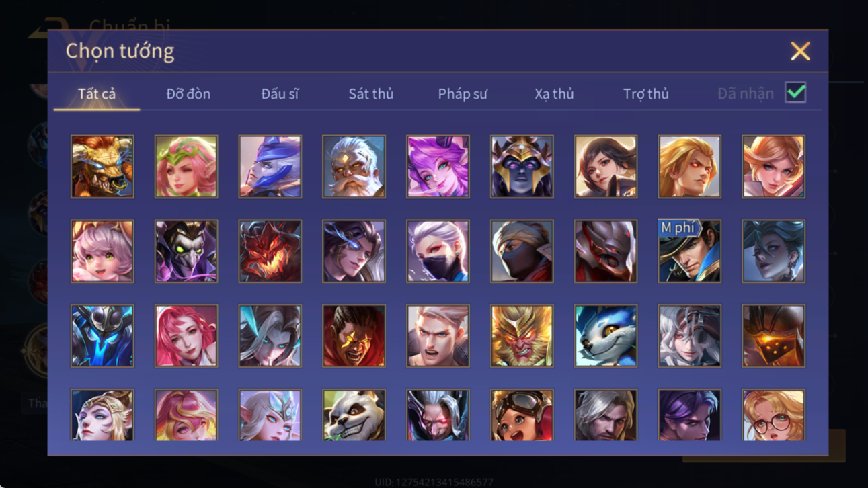Show the 'Pháp sư' hero category
The width and height of the screenshot is (868, 488).
point(463,94)
